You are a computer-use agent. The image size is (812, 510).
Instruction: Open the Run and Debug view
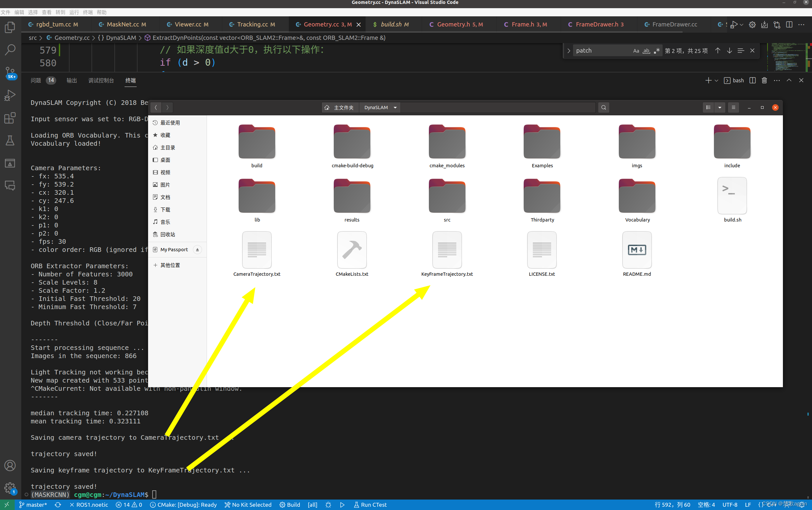pyautogui.click(x=10, y=95)
